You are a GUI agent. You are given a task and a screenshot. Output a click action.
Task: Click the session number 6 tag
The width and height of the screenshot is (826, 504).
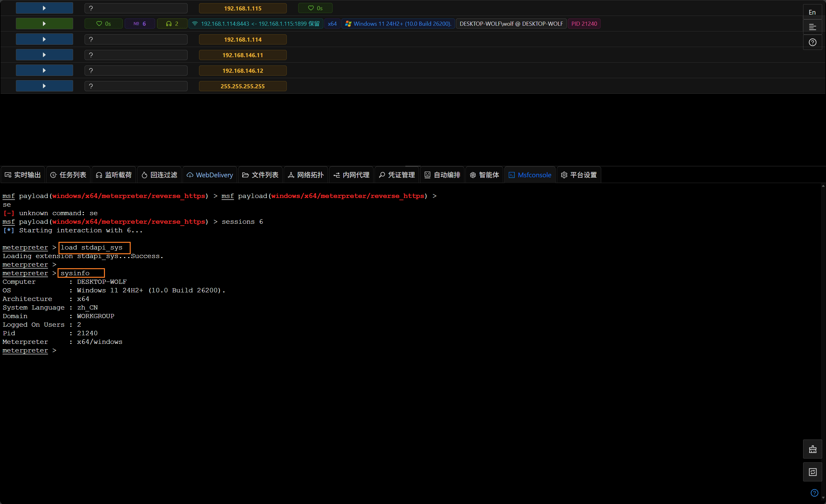pyautogui.click(x=140, y=24)
